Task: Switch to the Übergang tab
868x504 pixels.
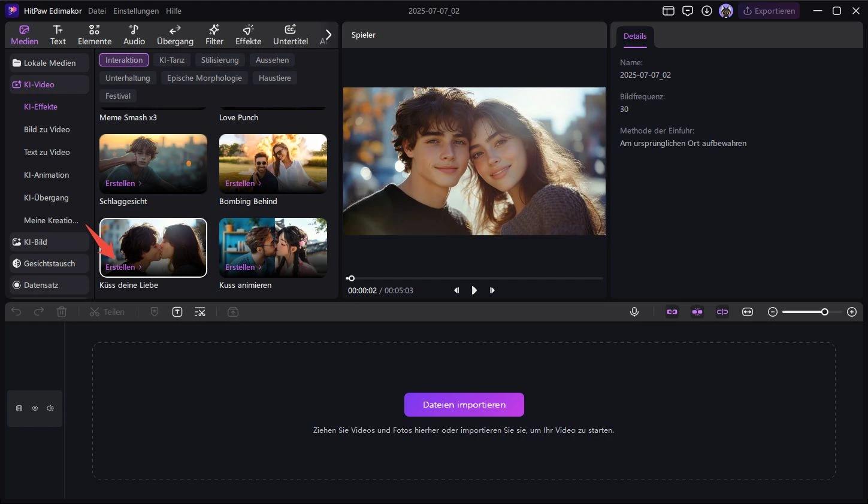Action: pos(175,35)
